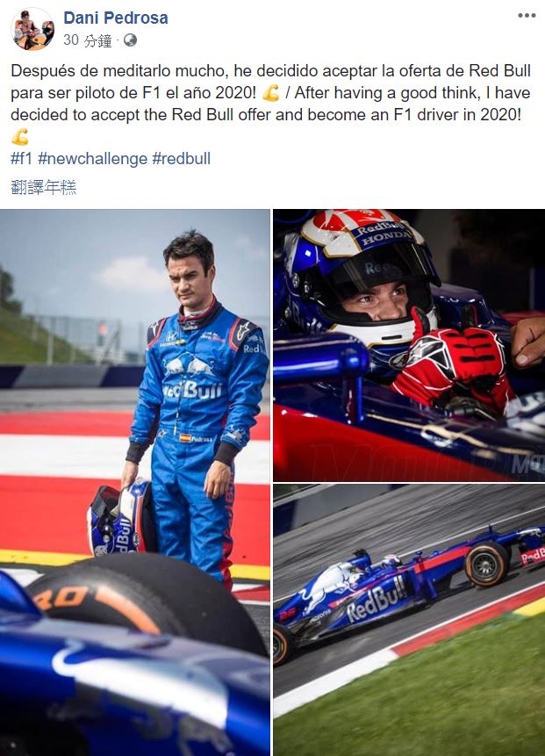545x756 pixels.
Task: Open photo of Red Bull car on track
Action: 409,620
